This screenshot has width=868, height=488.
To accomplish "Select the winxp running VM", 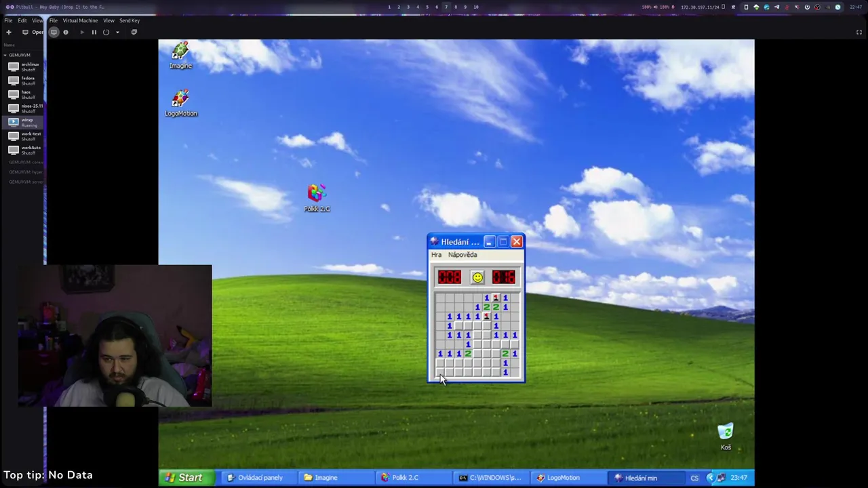I will coord(24,122).
